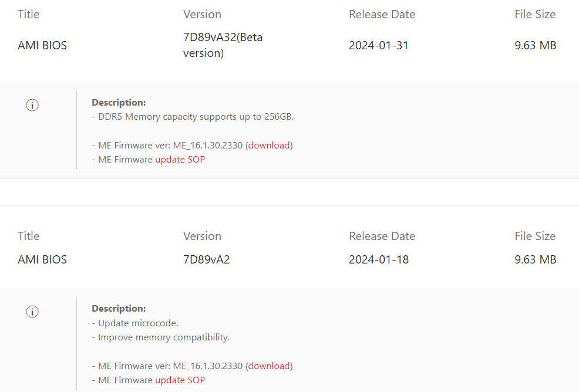The height and width of the screenshot is (392, 579).
Task: Click the Update microcode description line
Action: pos(135,323)
